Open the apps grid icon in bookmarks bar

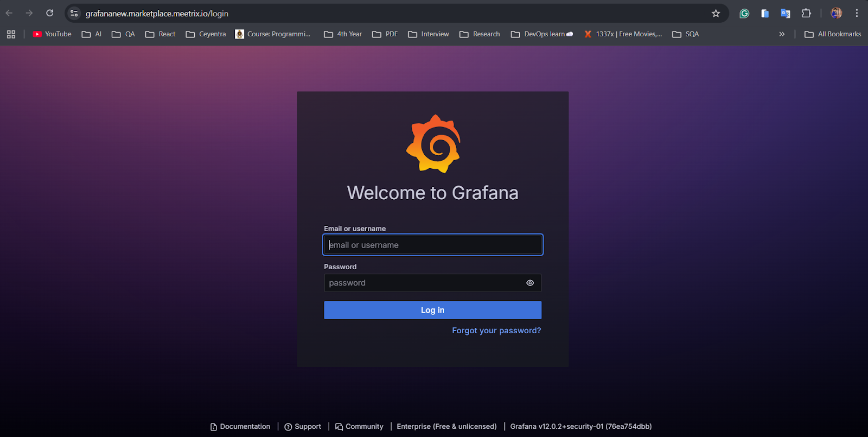coord(11,34)
